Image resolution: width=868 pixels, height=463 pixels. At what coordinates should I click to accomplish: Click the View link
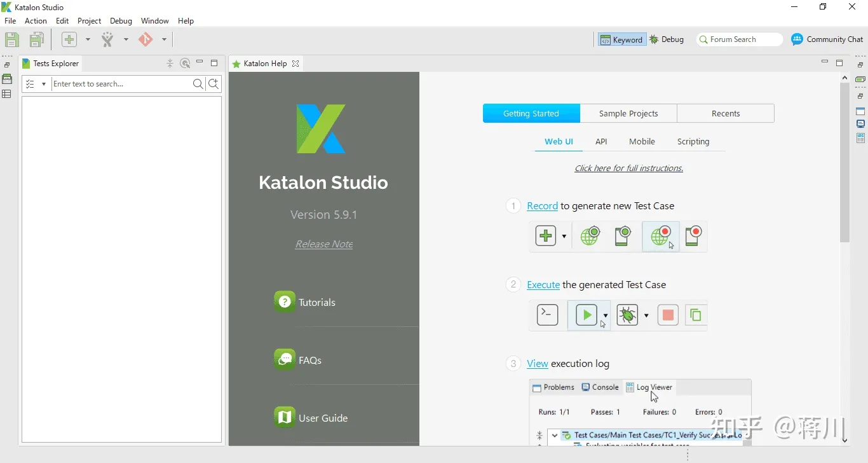click(538, 364)
